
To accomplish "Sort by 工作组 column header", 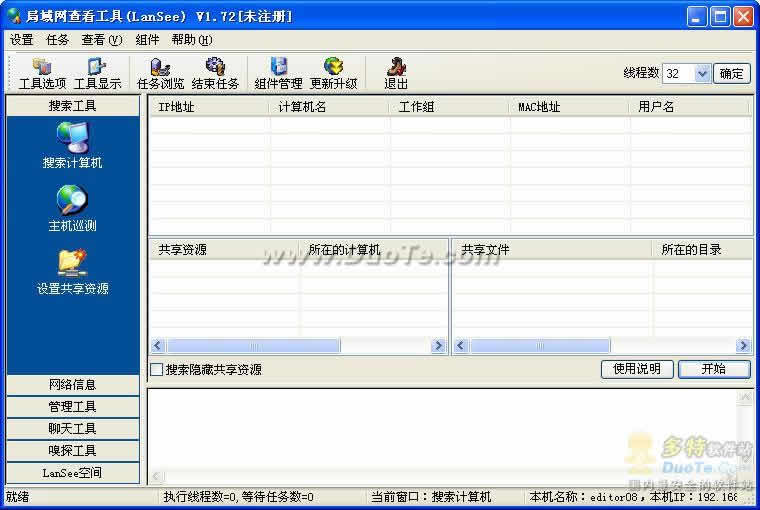I will pyautogui.click(x=449, y=107).
